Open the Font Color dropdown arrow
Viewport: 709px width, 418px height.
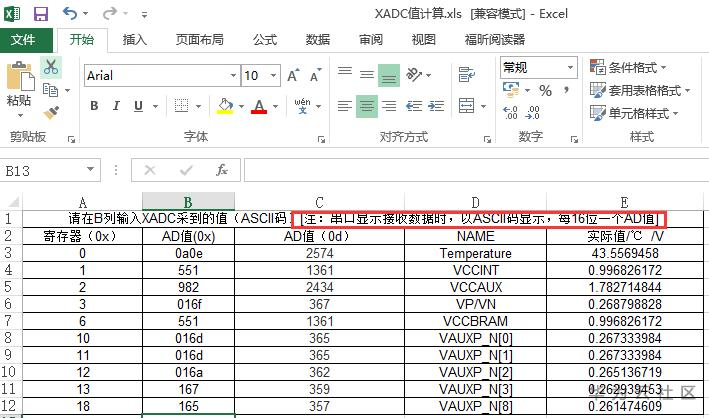point(275,107)
